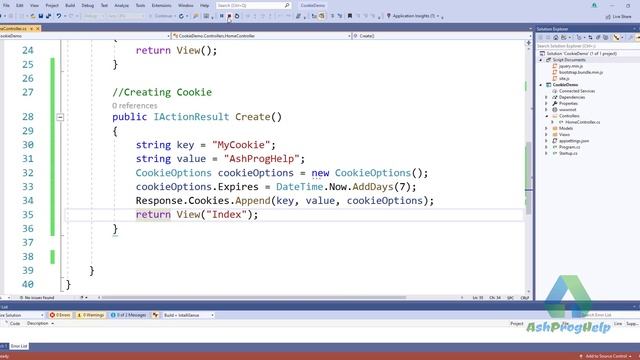The image size is (640, 360).
Task: Select Startup.cs file
Action: tap(568, 153)
